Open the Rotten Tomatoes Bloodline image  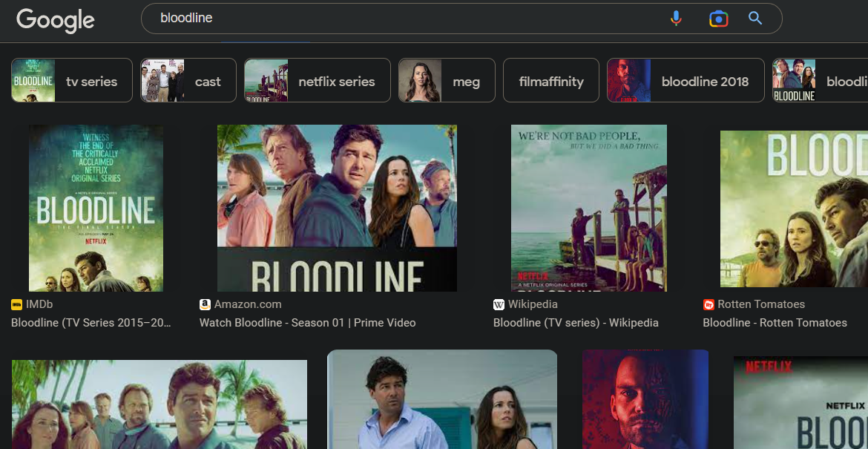point(794,209)
